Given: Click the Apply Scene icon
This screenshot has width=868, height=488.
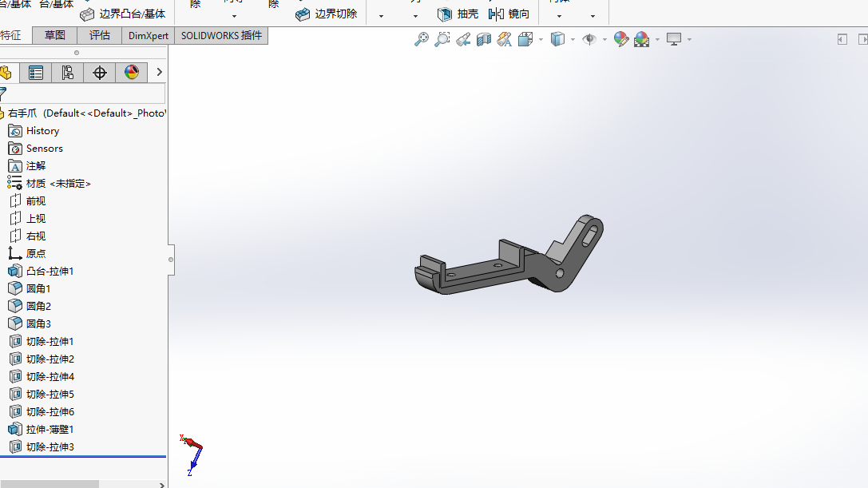Looking at the screenshot, I should pos(642,39).
